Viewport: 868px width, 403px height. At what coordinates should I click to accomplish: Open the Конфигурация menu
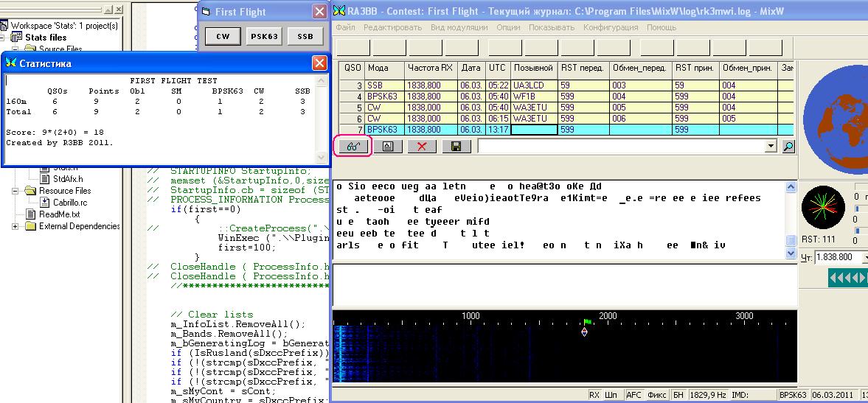(x=611, y=27)
